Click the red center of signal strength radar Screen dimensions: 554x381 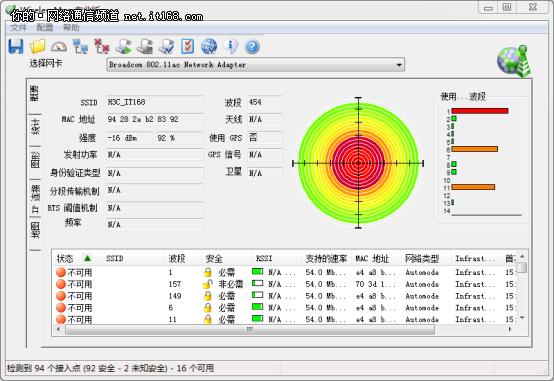358,163
